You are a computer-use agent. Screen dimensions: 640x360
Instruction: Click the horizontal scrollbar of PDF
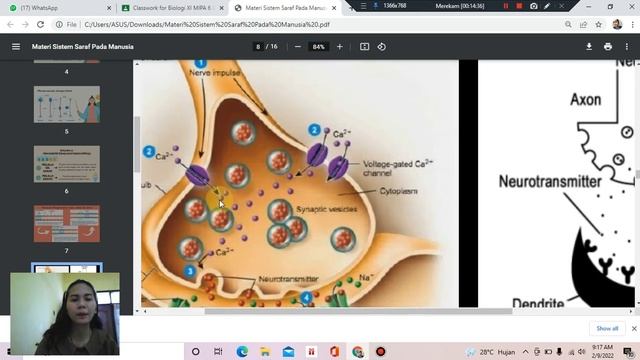[x=358, y=311]
